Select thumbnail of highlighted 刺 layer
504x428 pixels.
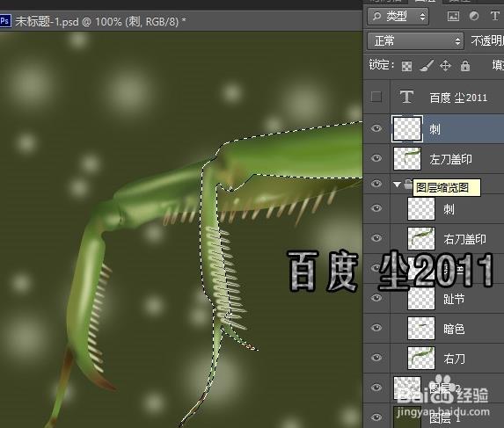pyautogui.click(x=407, y=129)
